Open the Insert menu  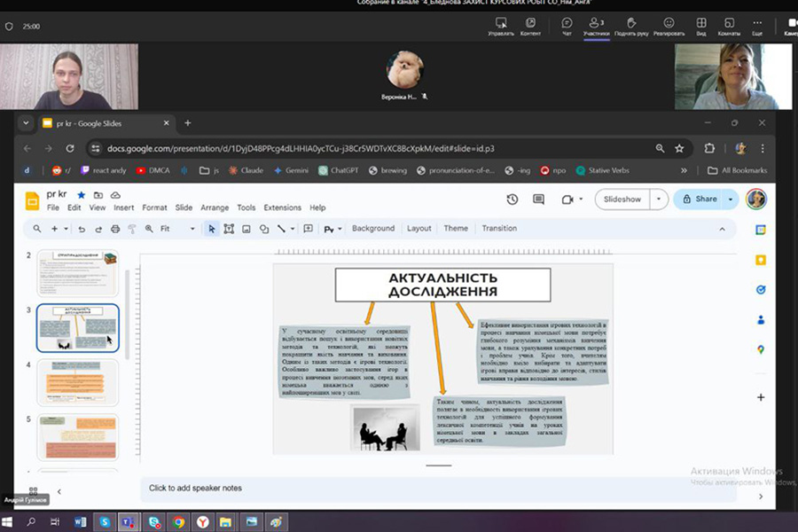123,207
